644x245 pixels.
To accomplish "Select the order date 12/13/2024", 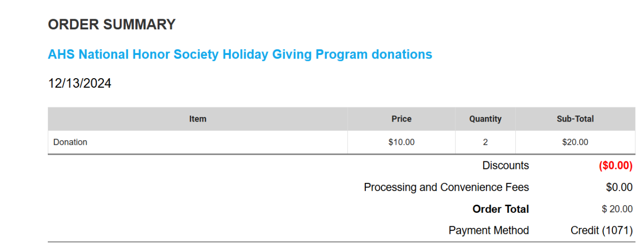I will [79, 83].
